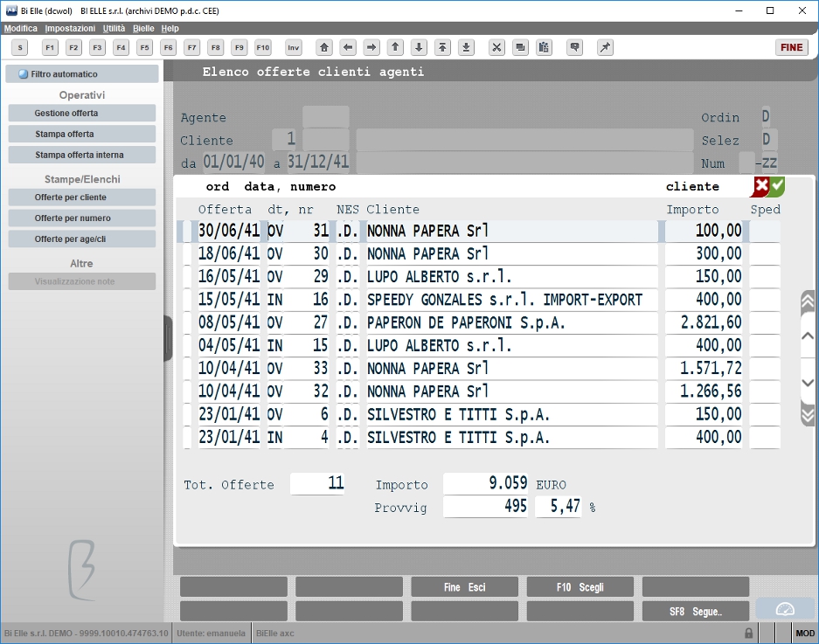Screen dimensions: 819x644
Task: Click the F10 Scegli function button
Action: (580, 587)
